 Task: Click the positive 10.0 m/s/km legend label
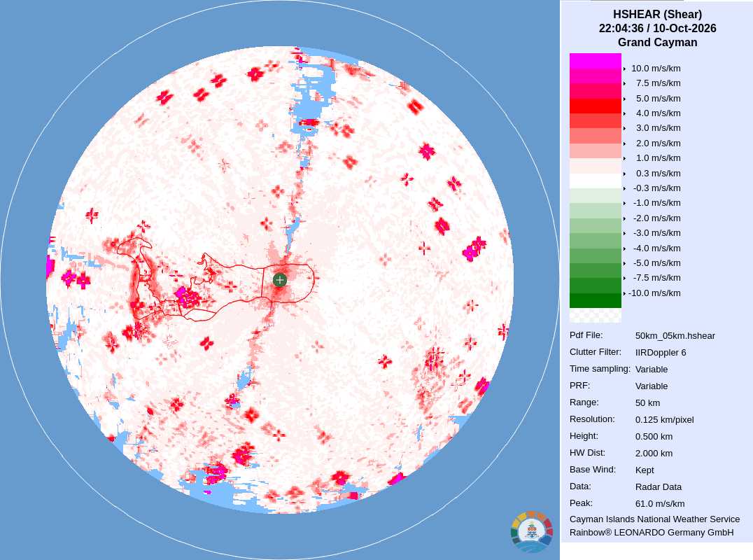tap(656, 68)
